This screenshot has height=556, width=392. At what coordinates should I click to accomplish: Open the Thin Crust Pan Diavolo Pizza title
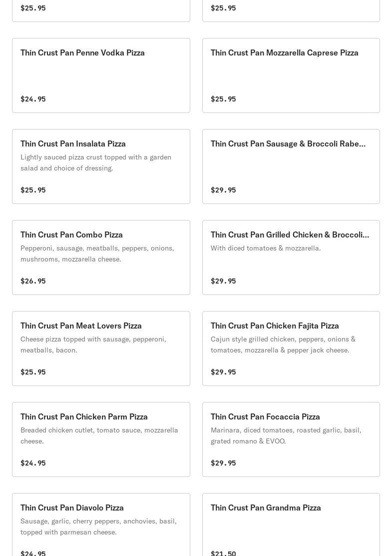click(x=72, y=508)
